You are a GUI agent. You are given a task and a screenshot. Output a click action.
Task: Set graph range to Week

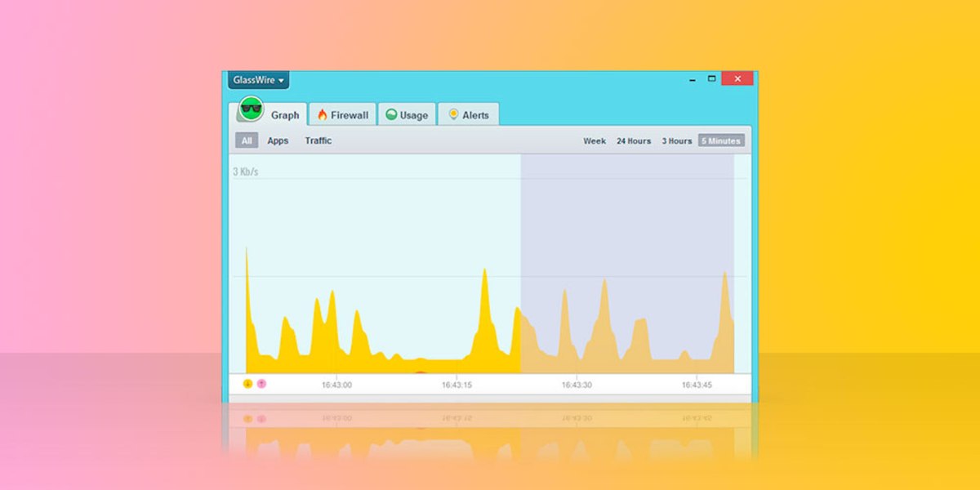pos(595,141)
